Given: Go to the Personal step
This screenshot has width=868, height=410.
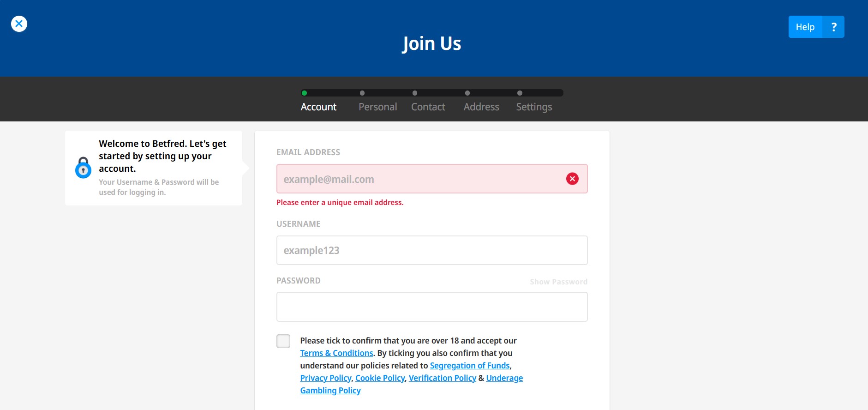Looking at the screenshot, I should coord(377,107).
